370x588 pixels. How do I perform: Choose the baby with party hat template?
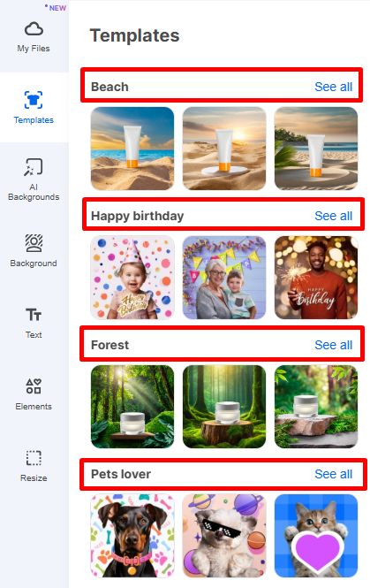(x=132, y=278)
